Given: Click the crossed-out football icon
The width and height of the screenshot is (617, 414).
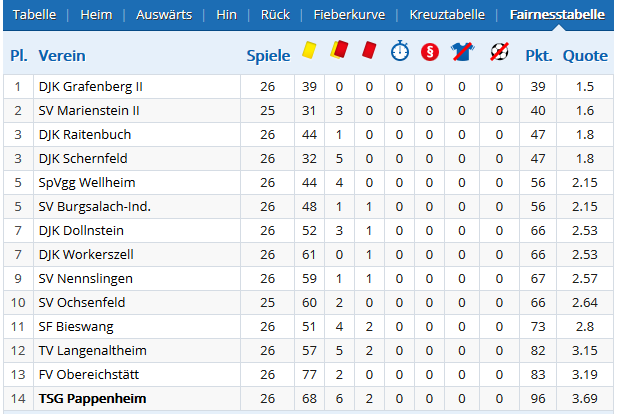Looking at the screenshot, I should point(499,52).
